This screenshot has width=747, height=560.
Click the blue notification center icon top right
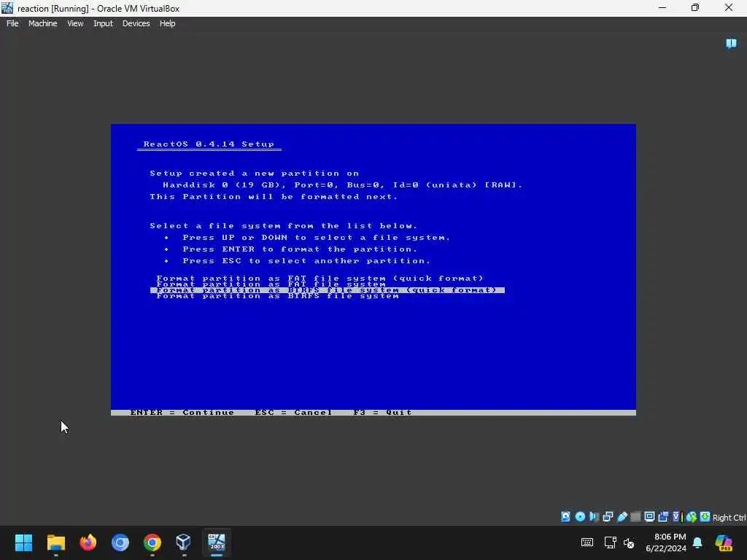[x=731, y=44]
